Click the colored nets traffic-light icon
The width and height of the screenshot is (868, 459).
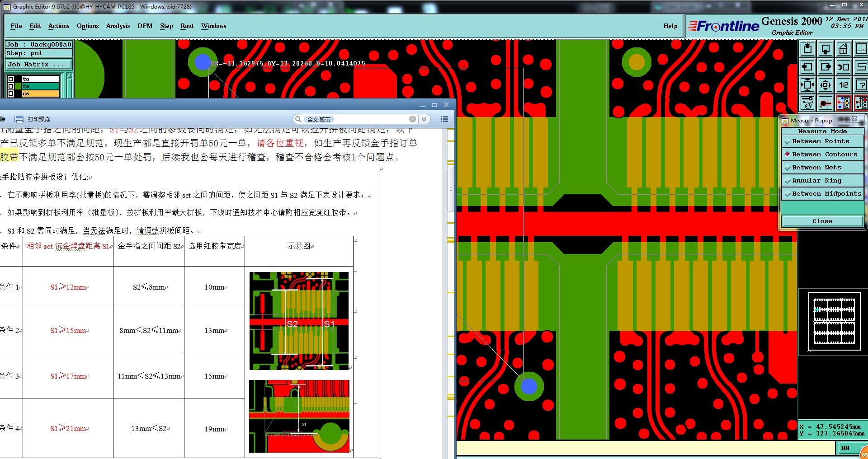(x=843, y=103)
